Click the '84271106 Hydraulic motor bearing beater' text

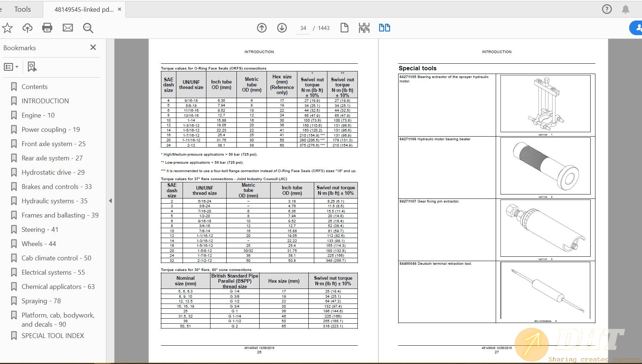pyautogui.click(x=435, y=139)
